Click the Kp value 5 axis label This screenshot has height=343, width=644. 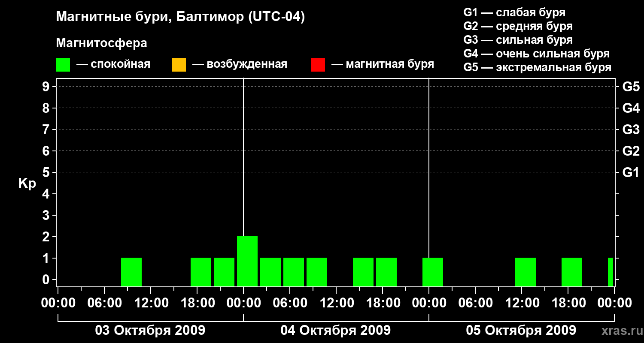pos(46,172)
